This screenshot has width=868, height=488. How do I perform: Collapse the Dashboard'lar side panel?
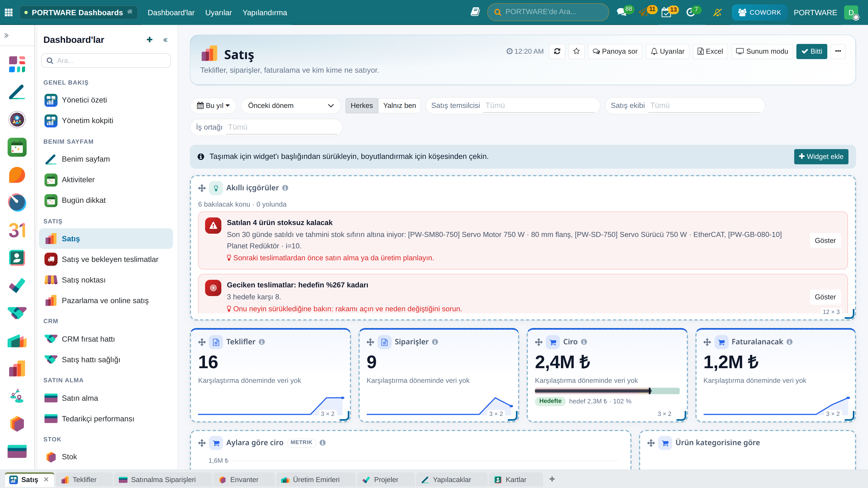click(x=165, y=40)
